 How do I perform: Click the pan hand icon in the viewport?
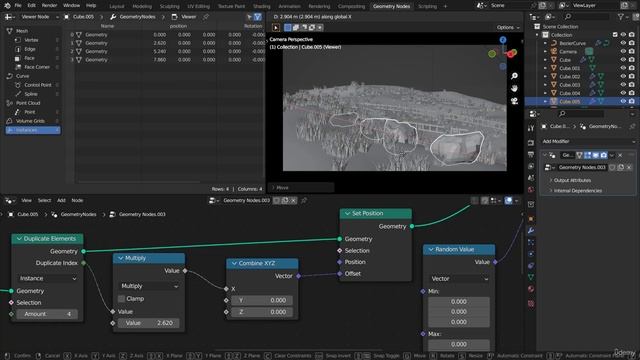(x=514, y=88)
